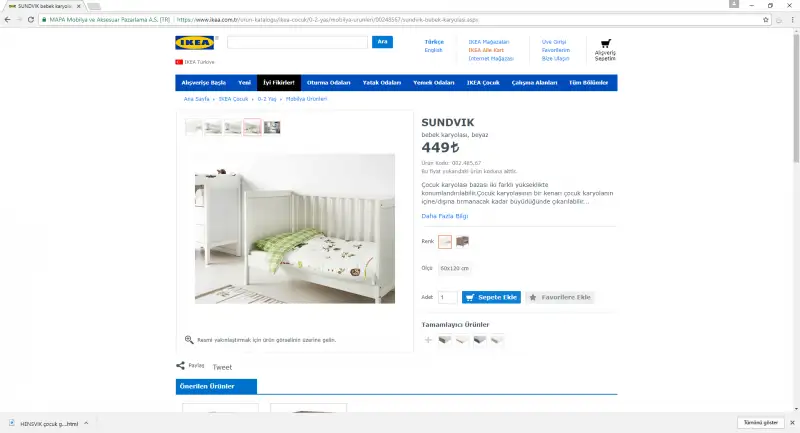Open the shopping cart icon
Viewport: 800px width, 433px height.
pos(606,43)
